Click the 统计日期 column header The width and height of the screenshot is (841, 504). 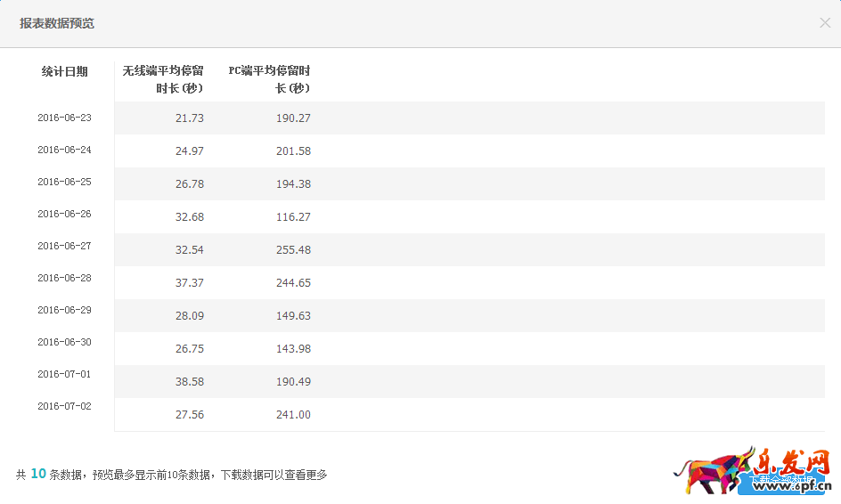[65, 72]
